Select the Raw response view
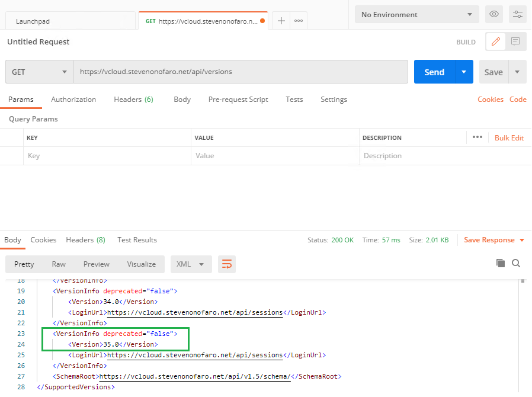This screenshot has height=397, width=532. pyautogui.click(x=59, y=264)
